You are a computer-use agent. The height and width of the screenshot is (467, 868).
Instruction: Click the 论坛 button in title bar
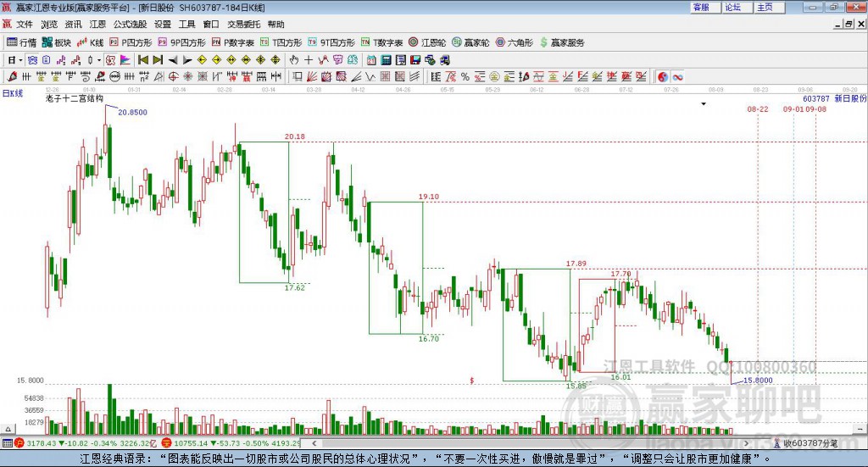point(737,7)
